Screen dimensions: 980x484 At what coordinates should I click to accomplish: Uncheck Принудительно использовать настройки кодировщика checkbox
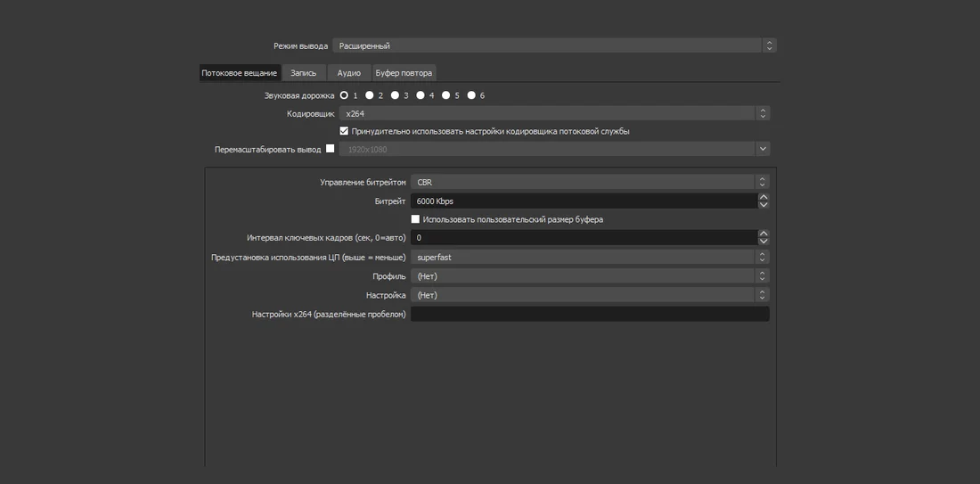point(344,131)
